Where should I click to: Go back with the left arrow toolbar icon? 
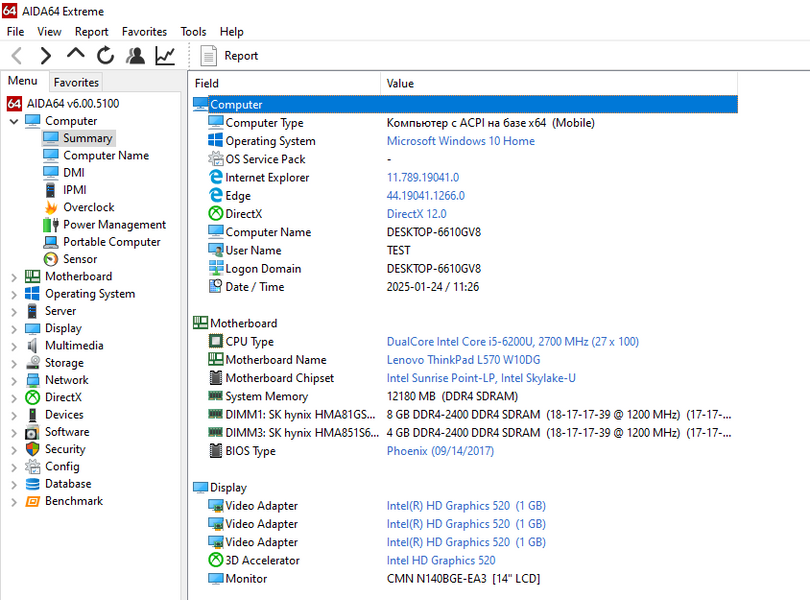17,55
